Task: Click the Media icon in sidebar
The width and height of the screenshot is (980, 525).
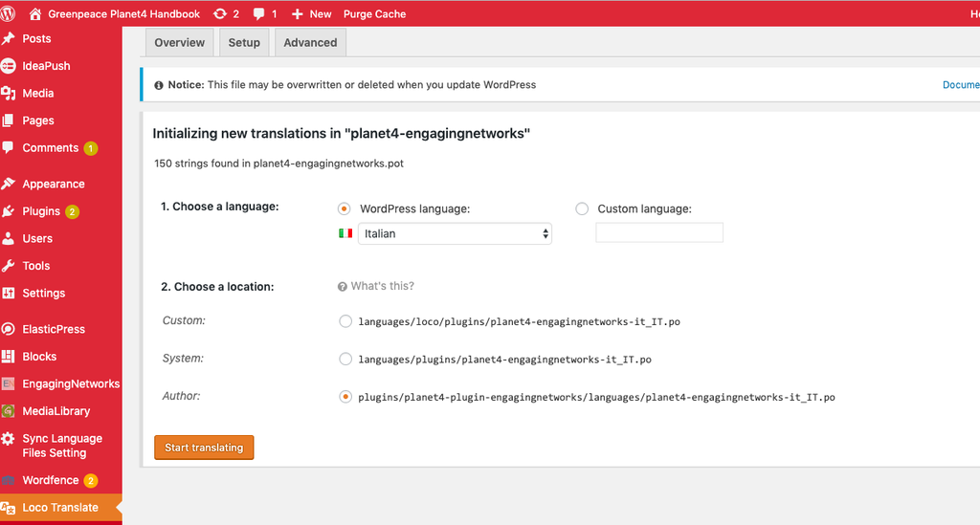Action: [x=8, y=93]
